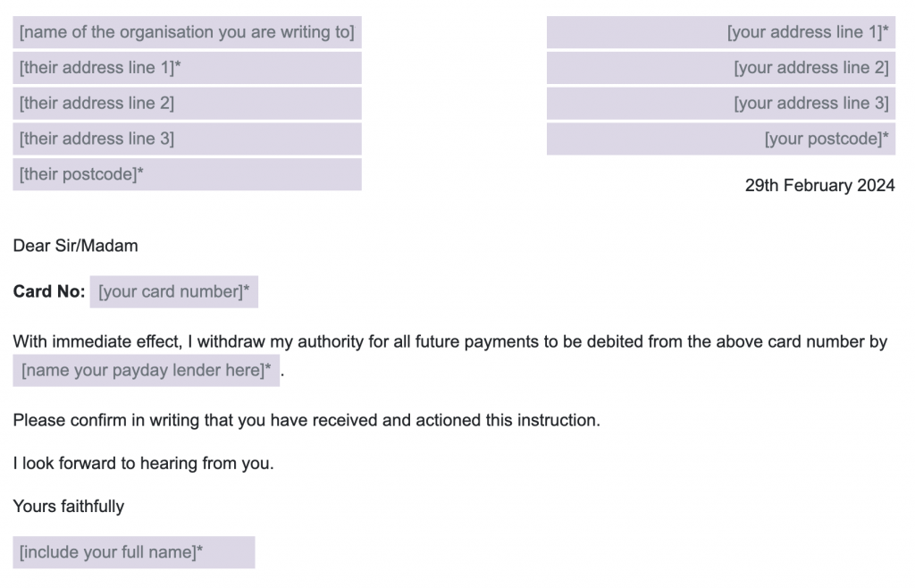The height and width of the screenshot is (588, 915).
Task: Click the full name field
Action: (x=134, y=552)
